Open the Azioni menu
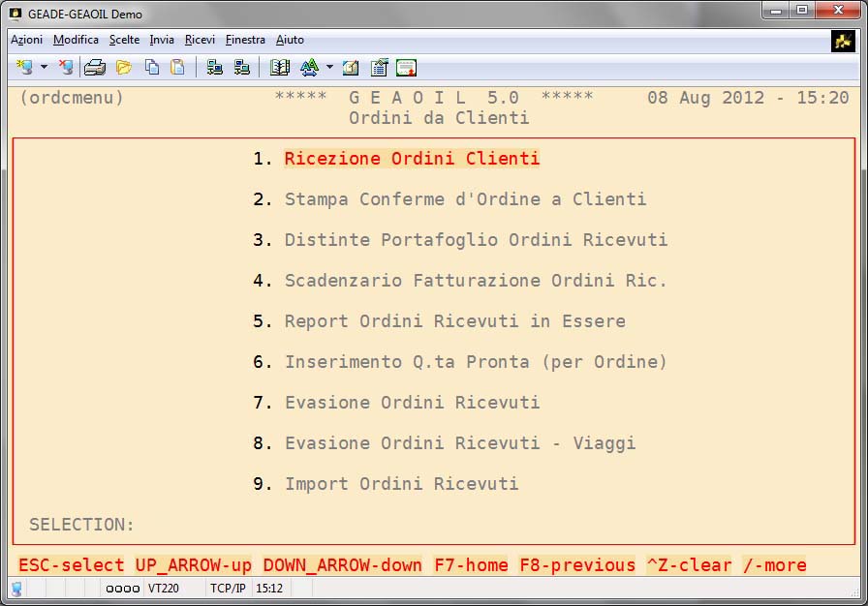Image resolution: width=868 pixels, height=606 pixels. coord(26,40)
